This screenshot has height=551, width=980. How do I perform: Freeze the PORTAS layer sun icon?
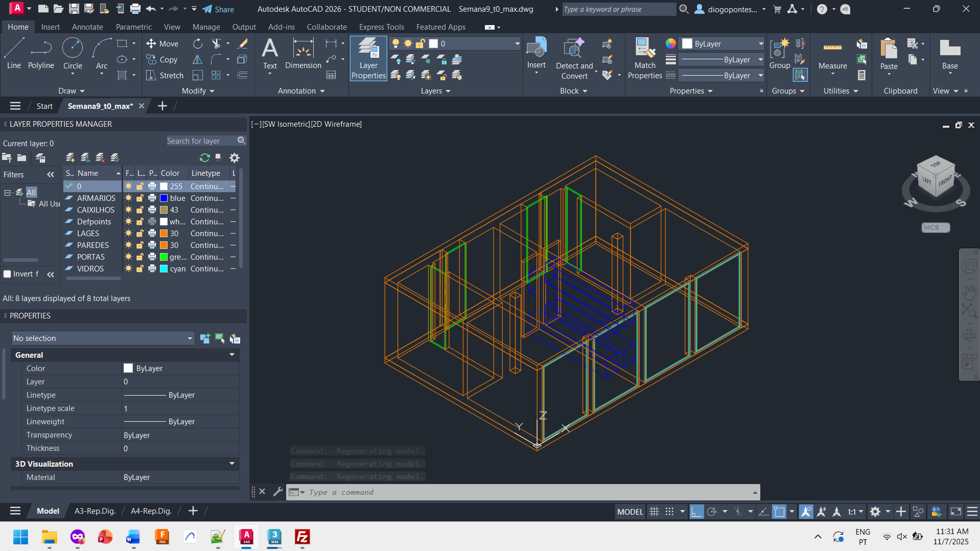[x=129, y=257]
